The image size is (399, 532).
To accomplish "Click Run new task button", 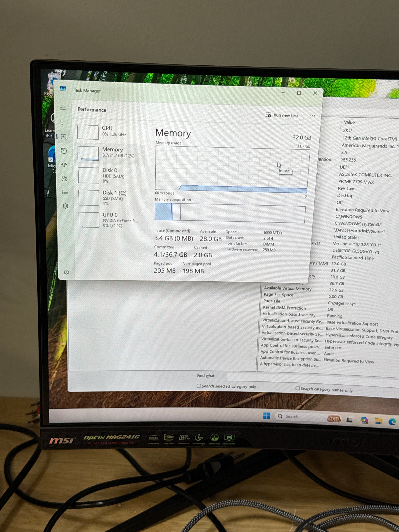I will point(282,115).
